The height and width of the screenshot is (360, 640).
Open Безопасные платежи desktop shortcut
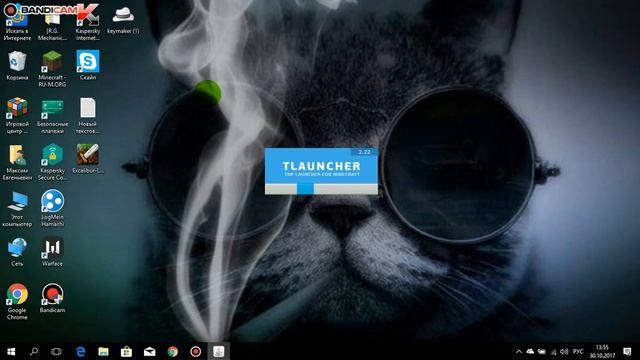tap(52, 116)
